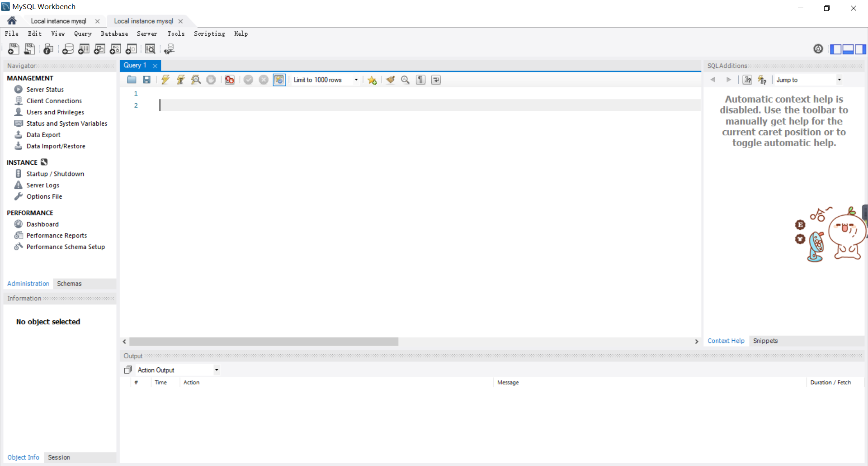Open the performance Dashboard
Image resolution: width=868 pixels, height=466 pixels.
coord(42,224)
